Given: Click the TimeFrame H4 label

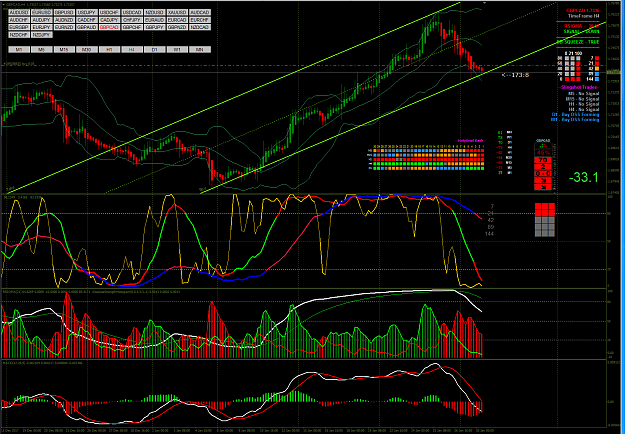Looking at the screenshot, I should [584, 16].
